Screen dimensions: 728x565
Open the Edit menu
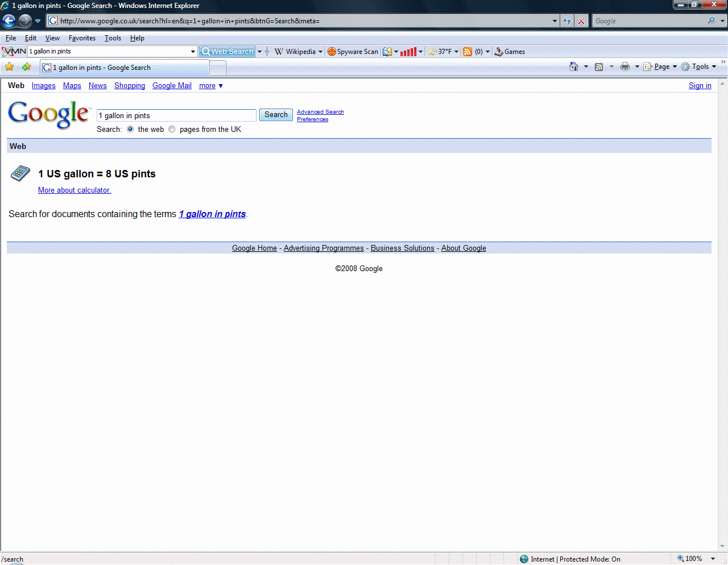click(31, 38)
